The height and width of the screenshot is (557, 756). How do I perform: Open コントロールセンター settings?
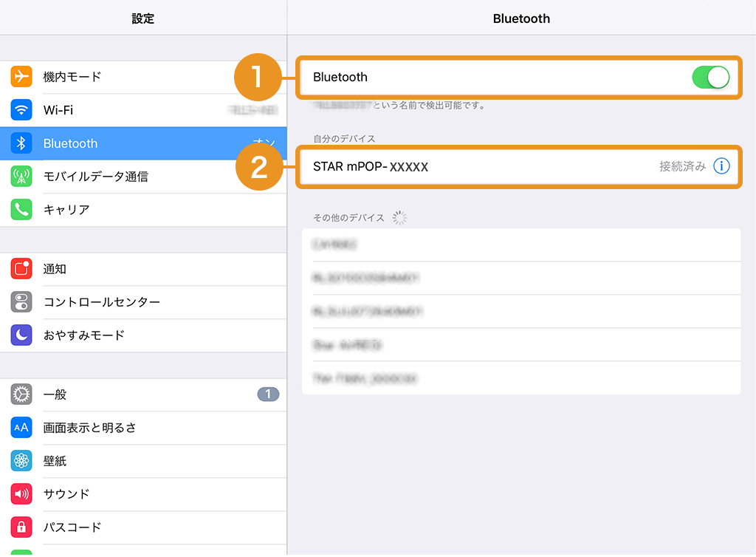click(x=143, y=302)
